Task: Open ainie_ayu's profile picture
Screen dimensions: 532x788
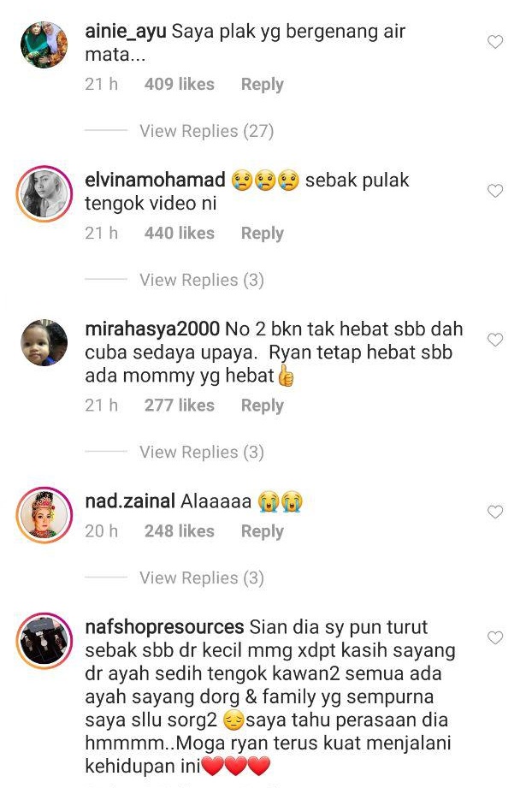Action: (x=44, y=44)
